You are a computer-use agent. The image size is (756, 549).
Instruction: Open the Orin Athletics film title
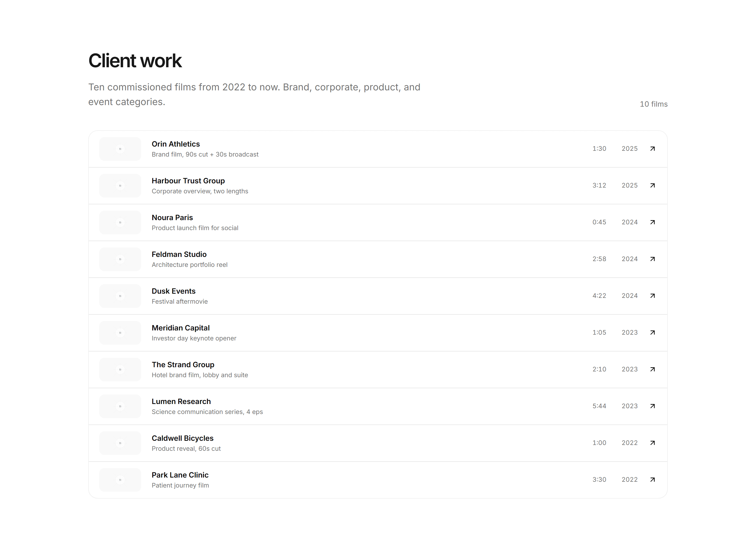point(176,144)
